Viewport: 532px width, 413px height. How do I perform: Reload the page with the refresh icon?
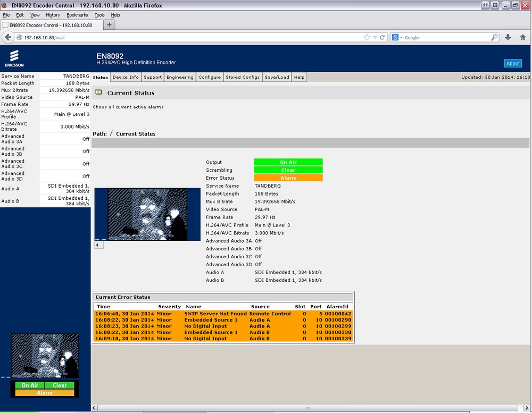[381, 37]
